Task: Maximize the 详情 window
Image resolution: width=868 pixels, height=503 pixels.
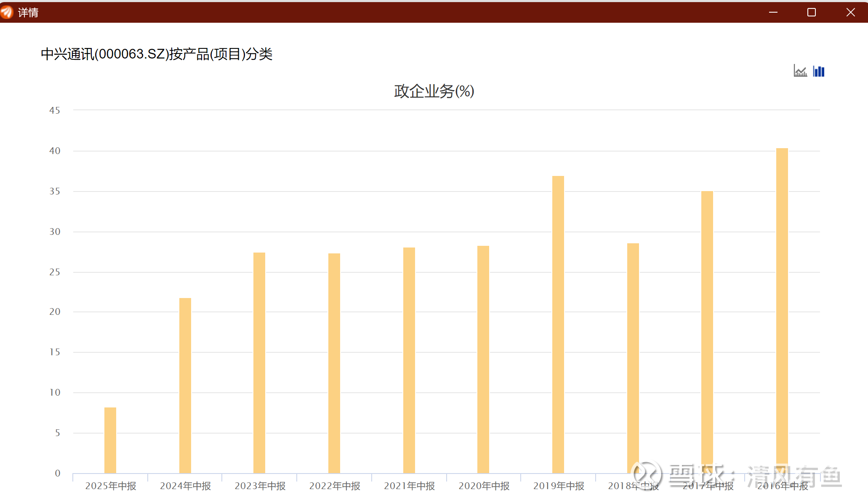Action: click(811, 12)
